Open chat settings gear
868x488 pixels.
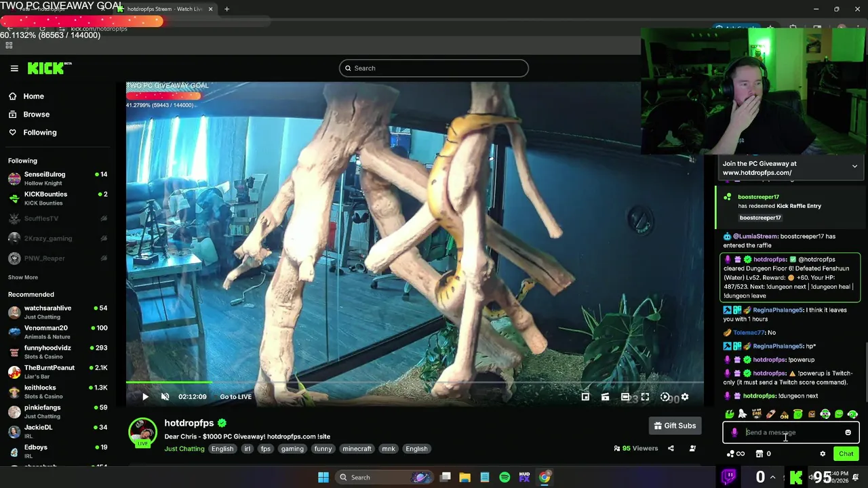point(823,454)
